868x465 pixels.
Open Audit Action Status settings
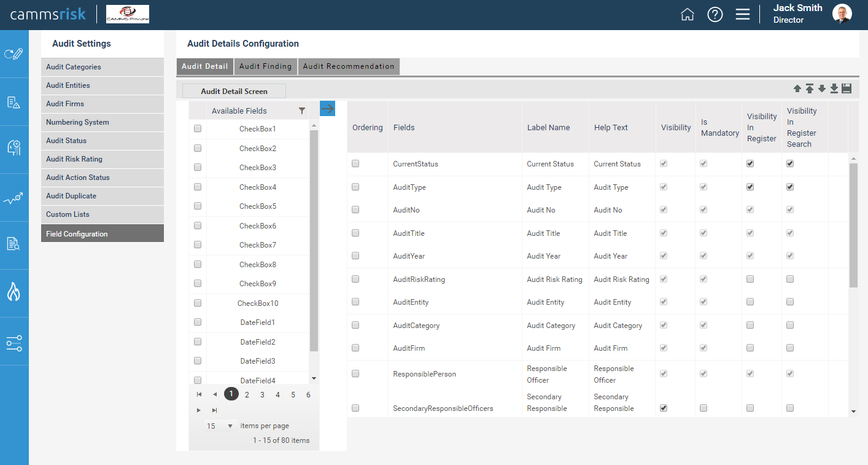[103, 178]
